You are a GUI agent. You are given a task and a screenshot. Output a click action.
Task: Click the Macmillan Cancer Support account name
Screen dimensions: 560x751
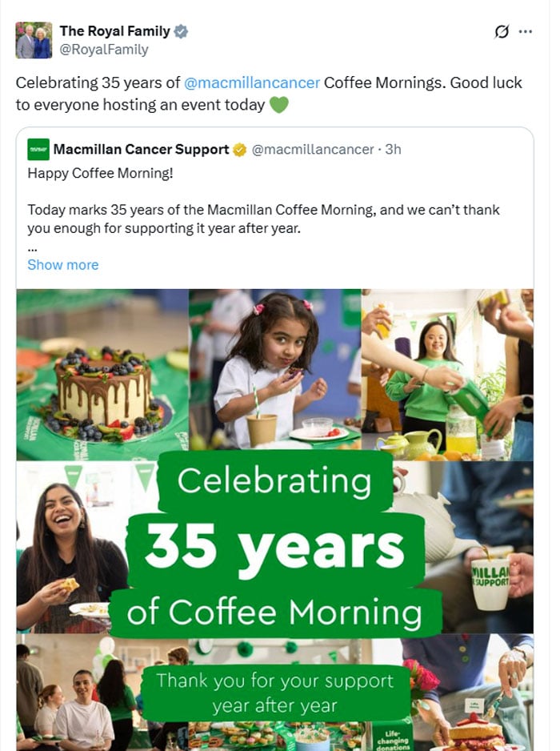point(142,150)
